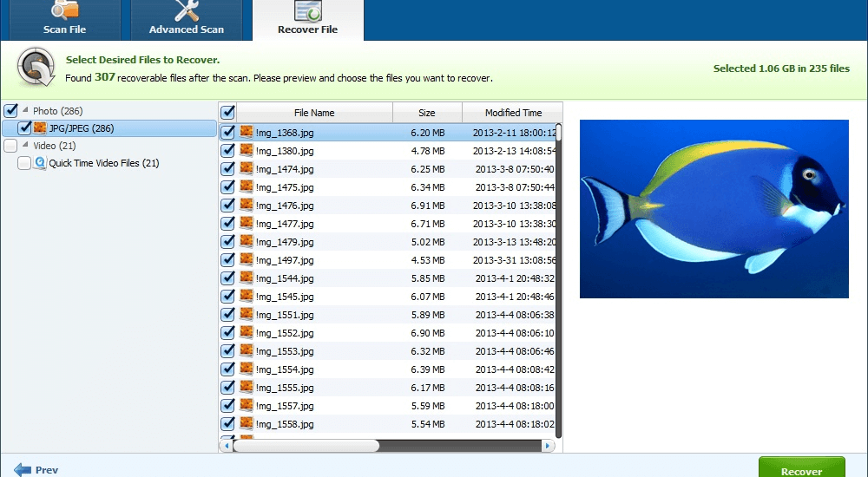Click the image icon of !mg_1479.jpg
Viewport: 868px width, 477px height.
[247, 241]
